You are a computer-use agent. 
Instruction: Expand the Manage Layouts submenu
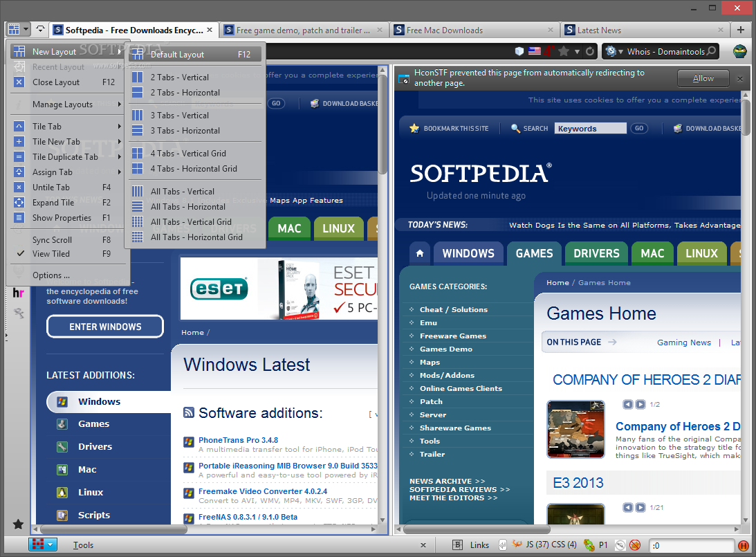(x=68, y=104)
